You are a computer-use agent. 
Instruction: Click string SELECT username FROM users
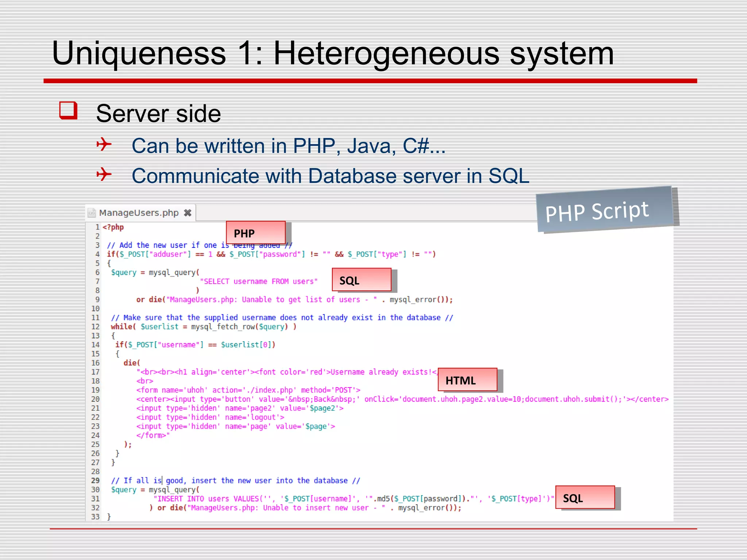pyautogui.click(x=259, y=281)
